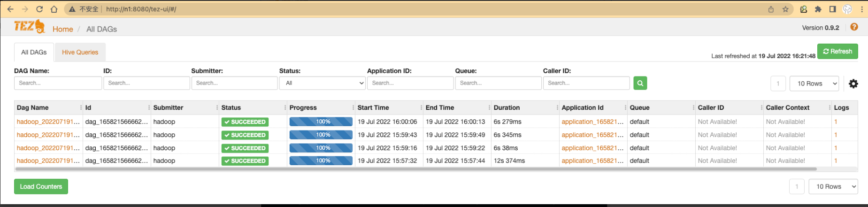Viewport: 868px width, 207px height.
Task: Select the All DAGs tab
Action: pyautogui.click(x=34, y=52)
